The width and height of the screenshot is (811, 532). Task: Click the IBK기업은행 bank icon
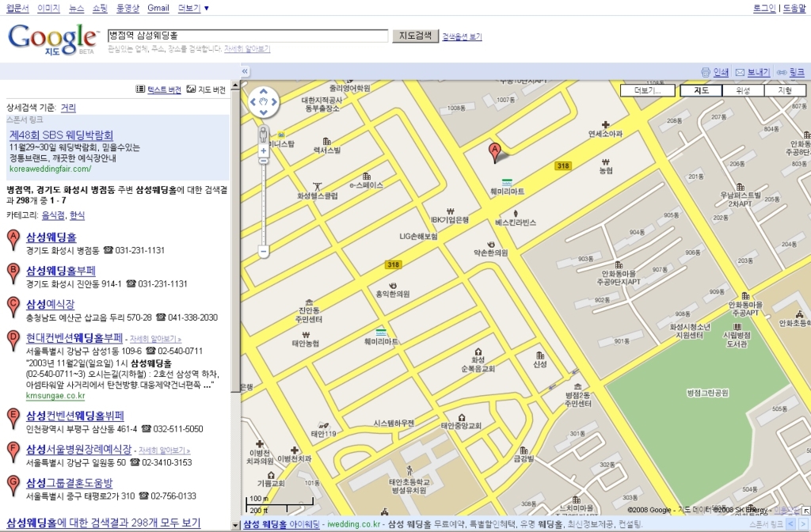[x=450, y=211]
